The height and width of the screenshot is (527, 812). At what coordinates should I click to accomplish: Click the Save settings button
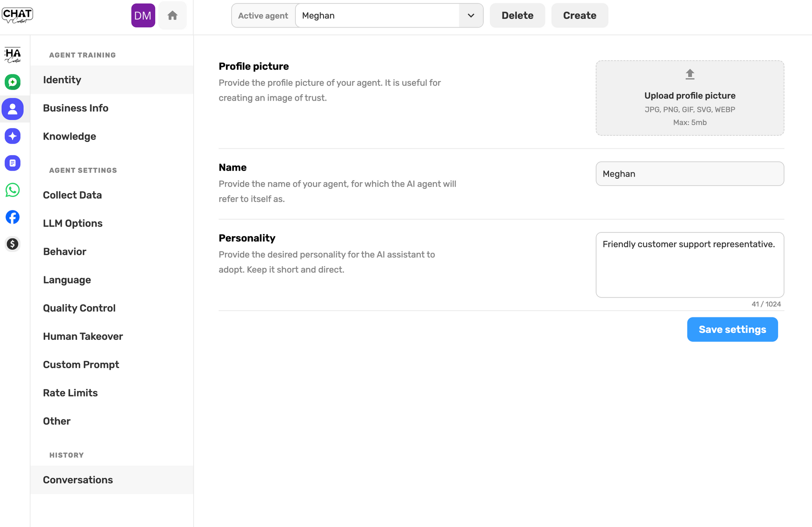(x=732, y=330)
